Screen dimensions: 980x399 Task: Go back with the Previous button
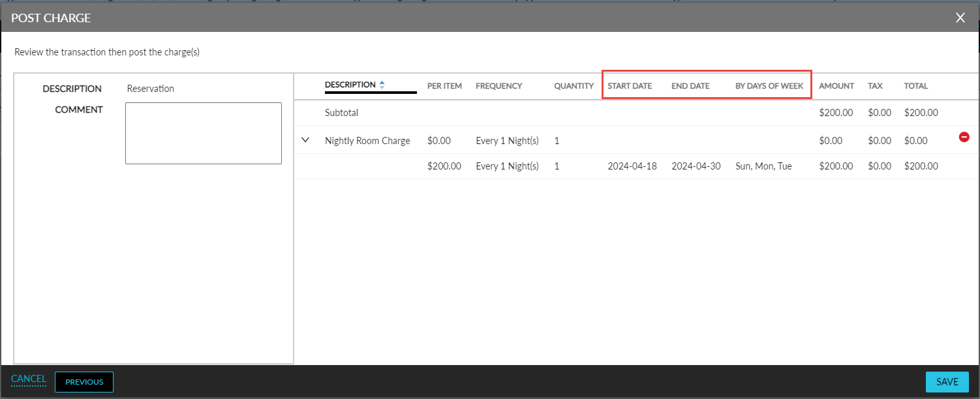point(84,382)
